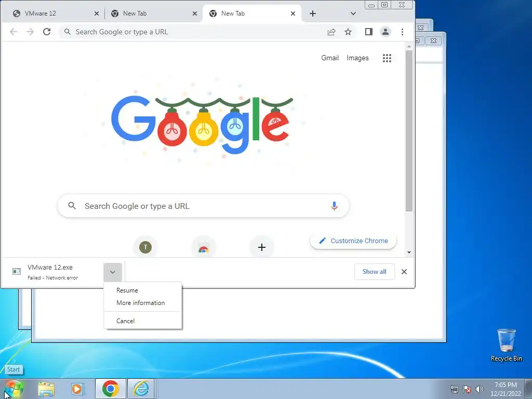This screenshot has height=399, width=532.
Task: Open the Recycle Bin desktop icon
Action: 506,345
